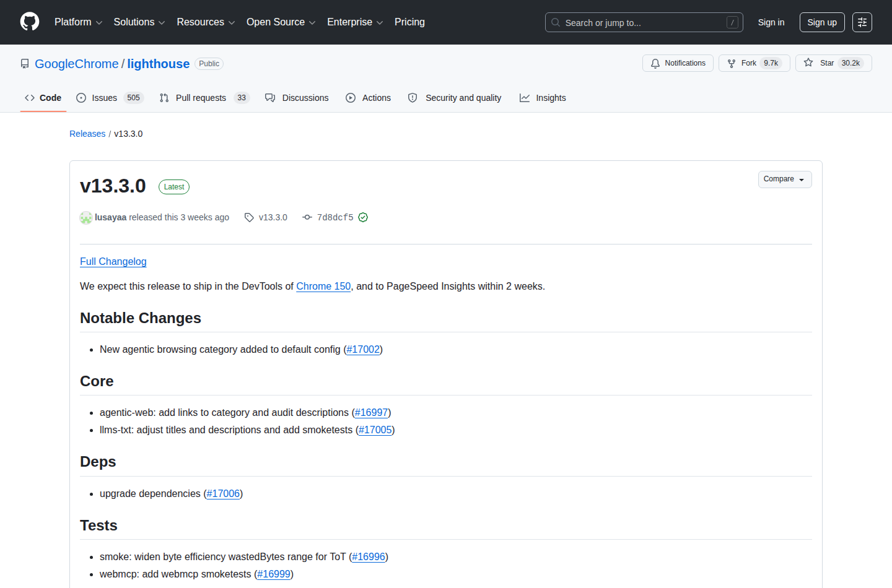Viewport: 892px width, 588px height.
Task: Focus the Search or jump to field
Action: [644, 22]
